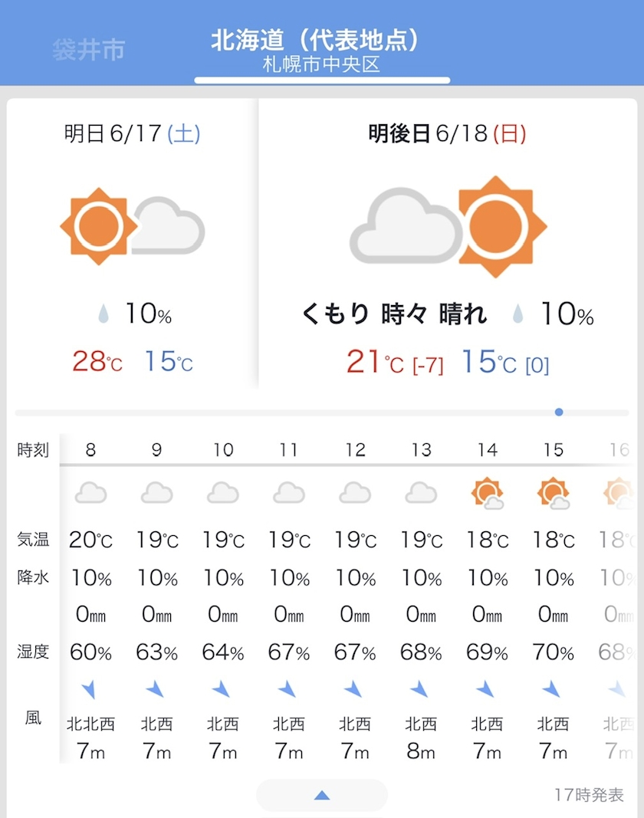
Task: Tap the wind arrow under 8 o'clock
Action: pos(89,689)
